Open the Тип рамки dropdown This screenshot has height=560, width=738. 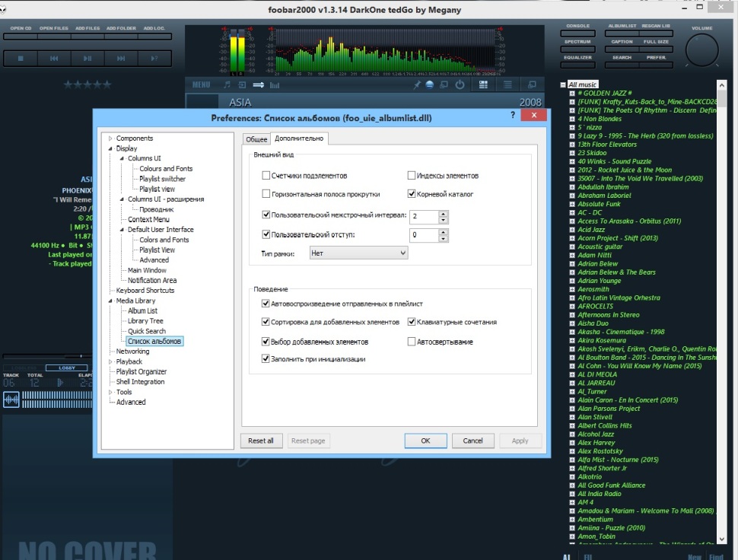(x=358, y=253)
